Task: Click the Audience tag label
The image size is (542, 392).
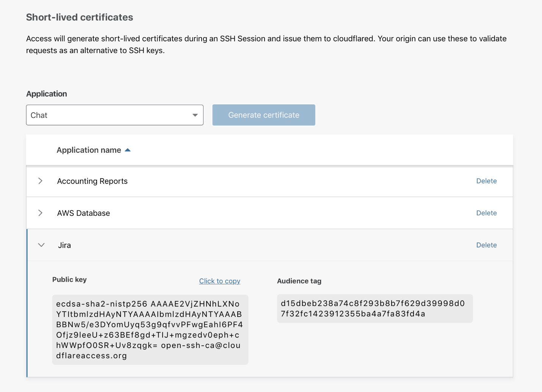Action: click(299, 281)
